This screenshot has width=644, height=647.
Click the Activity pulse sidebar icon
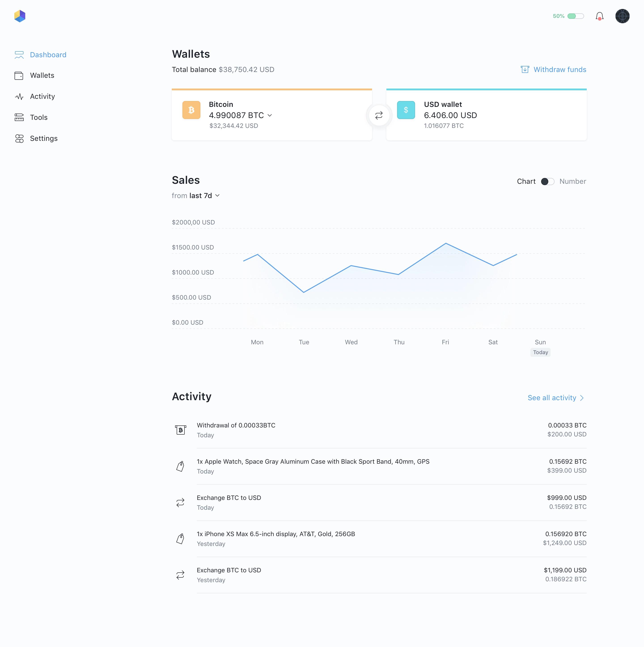(19, 96)
